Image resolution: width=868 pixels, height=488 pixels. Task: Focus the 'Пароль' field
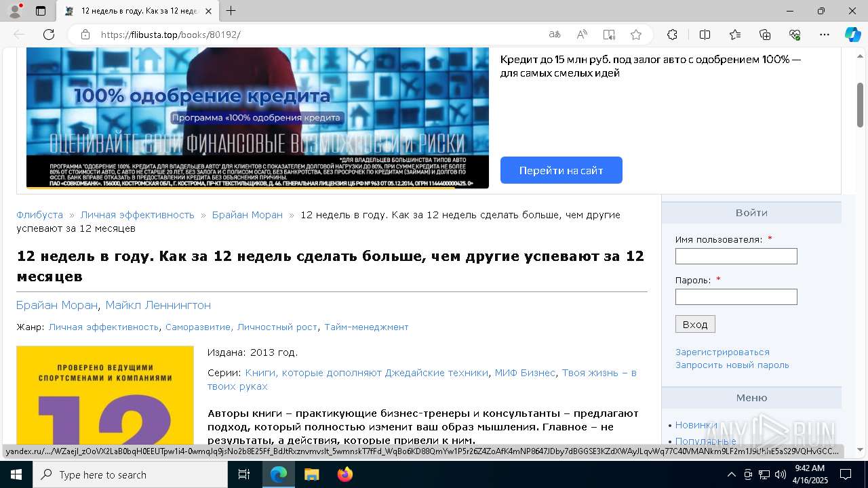coord(736,297)
